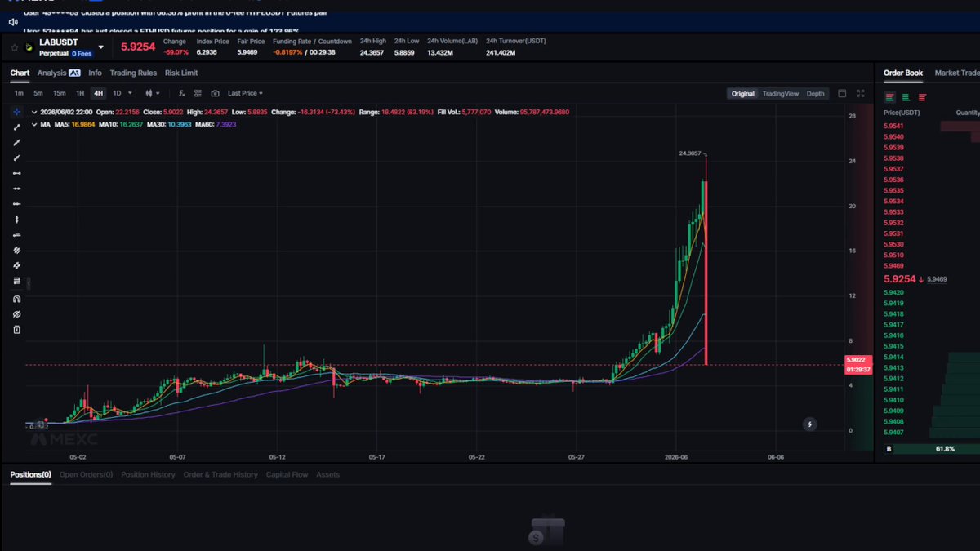Image resolution: width=980 pixels, height=551 pixels.
Task: Switch to Order Book tab
Action: tap(903, 73)
